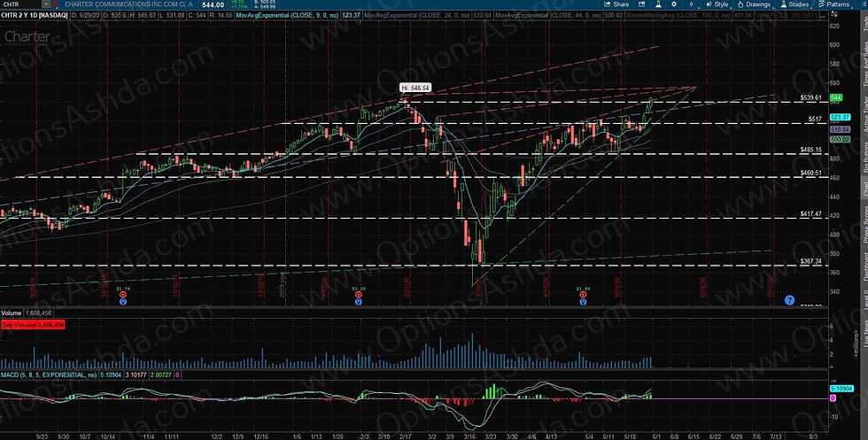Click the $539.61 price level label
868x440 pixels.
(810, 97)
